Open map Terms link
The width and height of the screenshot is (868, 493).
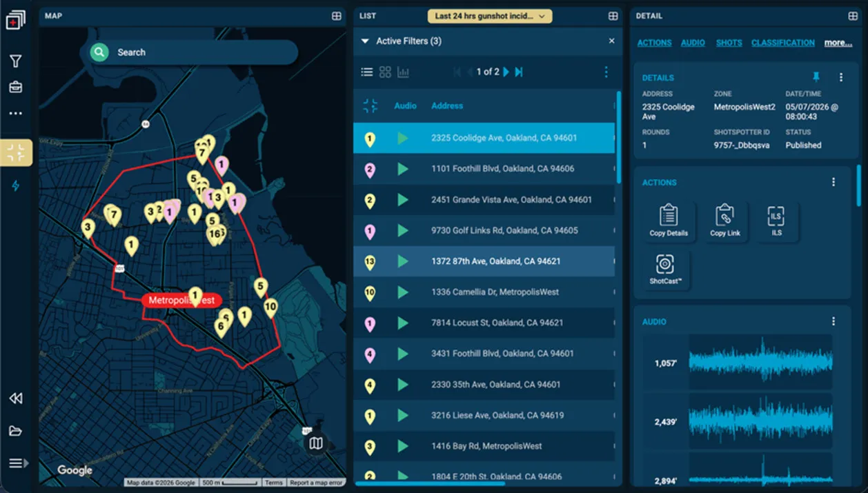pos(274,483)
